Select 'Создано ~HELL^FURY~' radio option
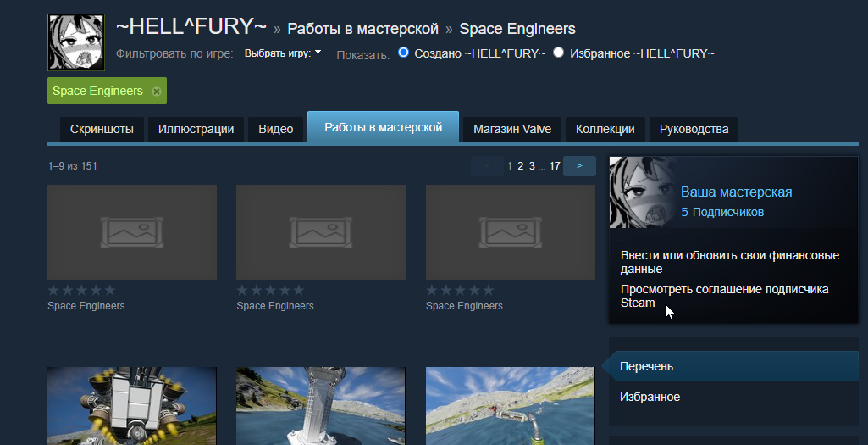The width and height of the screenshot is (868, 445). tap(404, 53)
